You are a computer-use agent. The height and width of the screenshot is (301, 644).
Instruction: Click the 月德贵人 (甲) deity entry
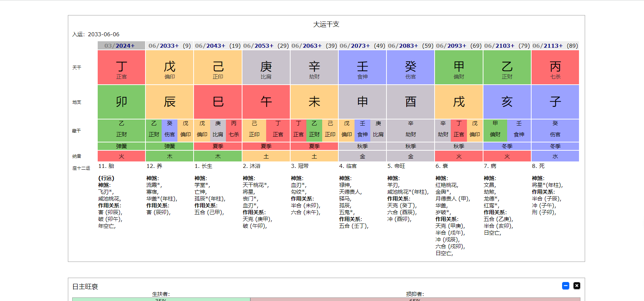453,199
